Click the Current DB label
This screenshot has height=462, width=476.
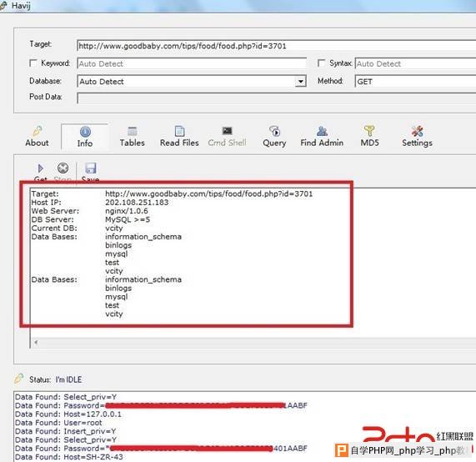54,228
